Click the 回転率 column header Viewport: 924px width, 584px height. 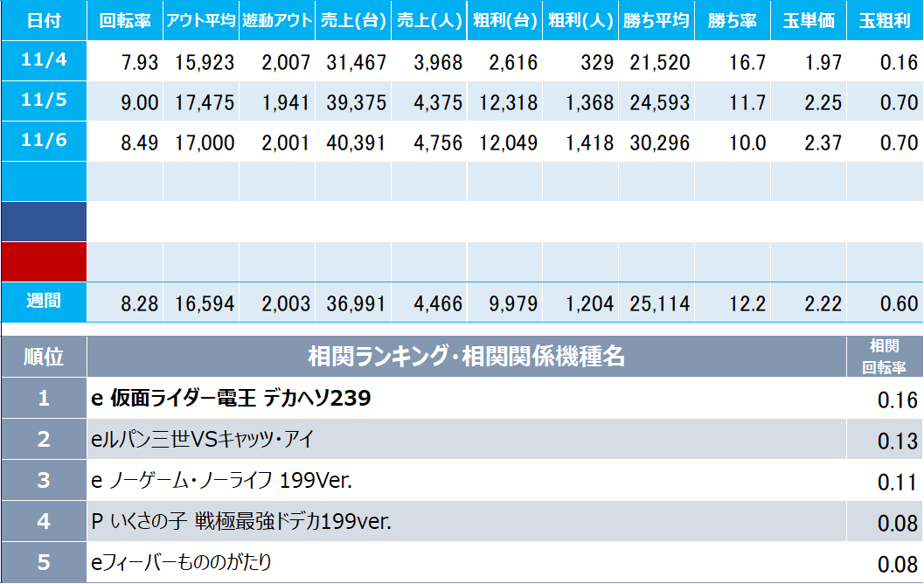pos(126,21)
